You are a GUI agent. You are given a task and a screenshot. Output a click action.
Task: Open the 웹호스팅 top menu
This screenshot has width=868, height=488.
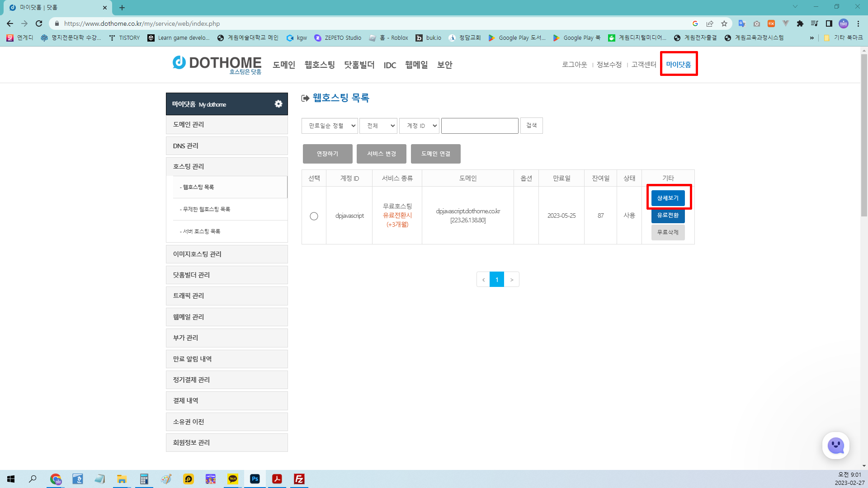[320, 65]
